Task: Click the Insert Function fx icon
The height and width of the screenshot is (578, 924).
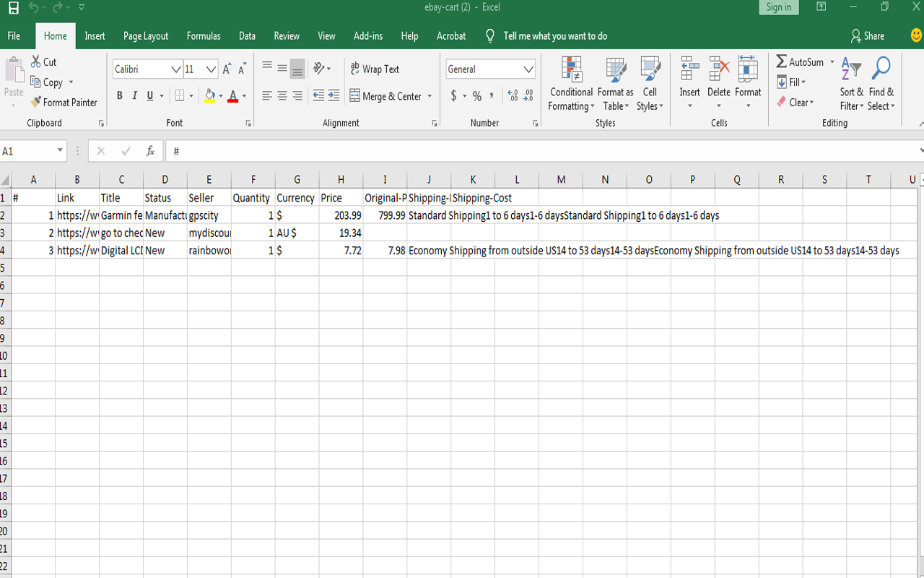Action: [150, 151]
